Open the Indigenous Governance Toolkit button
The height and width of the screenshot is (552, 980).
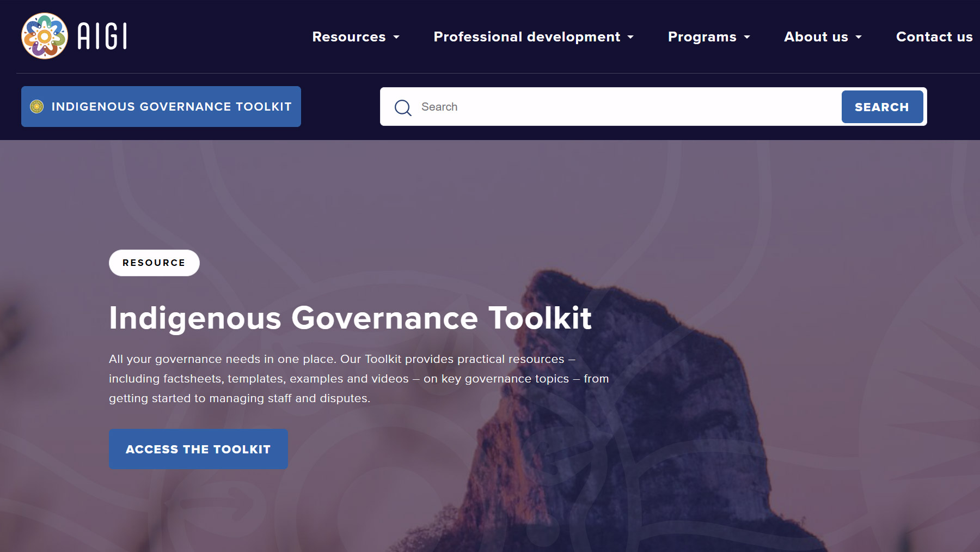pyautogui.click(x=161, y=106)
